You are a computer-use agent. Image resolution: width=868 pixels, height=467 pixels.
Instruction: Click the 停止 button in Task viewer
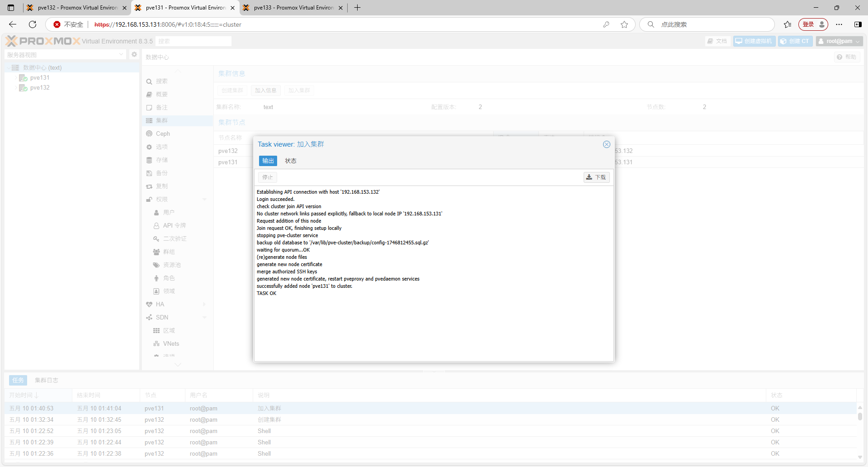pos(268,177)
